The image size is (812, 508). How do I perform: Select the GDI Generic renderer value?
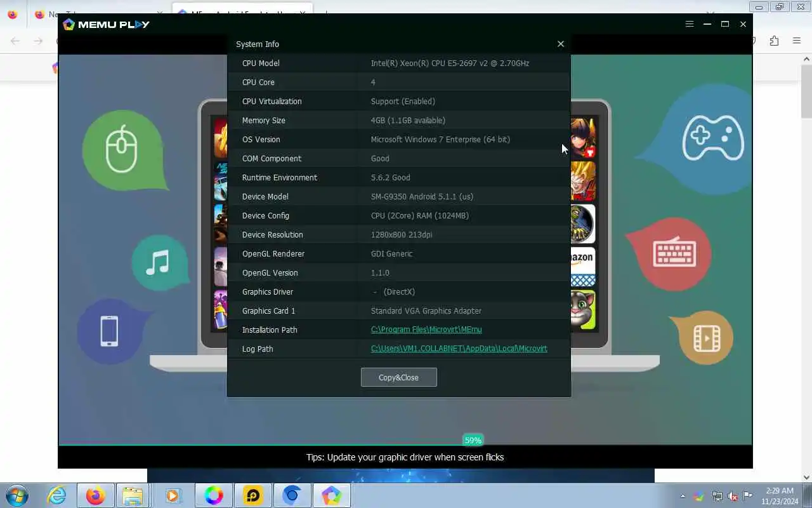click(x=391, y=253)
